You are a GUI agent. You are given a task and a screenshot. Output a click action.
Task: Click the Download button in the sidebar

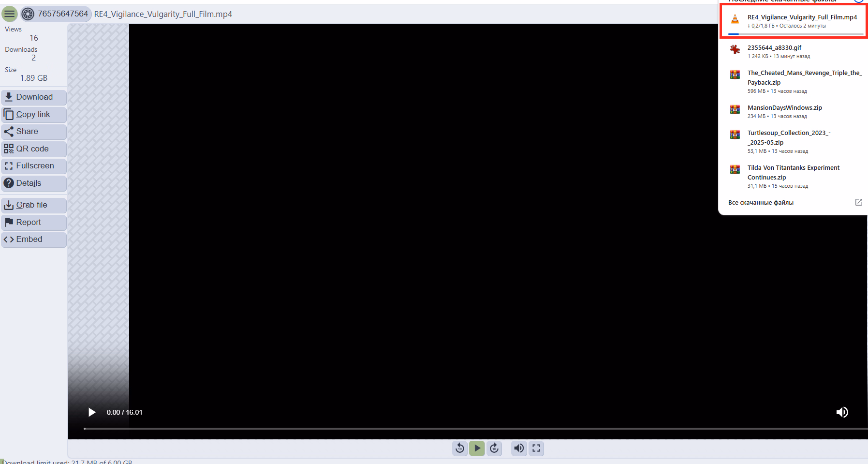(x=34, y=97)
